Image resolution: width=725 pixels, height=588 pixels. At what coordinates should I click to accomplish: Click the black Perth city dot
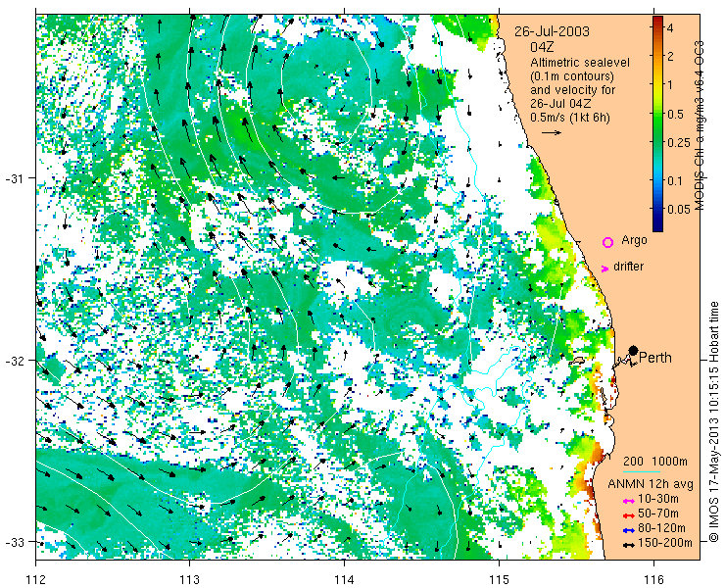tap(634, 350)
